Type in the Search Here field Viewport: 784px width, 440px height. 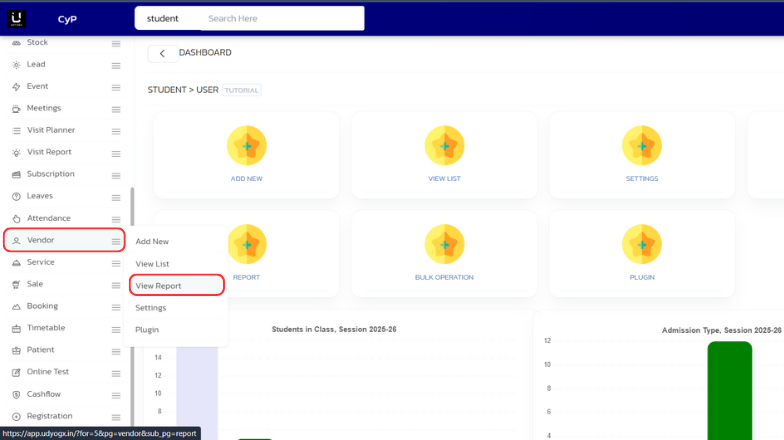tap(280, 18)
